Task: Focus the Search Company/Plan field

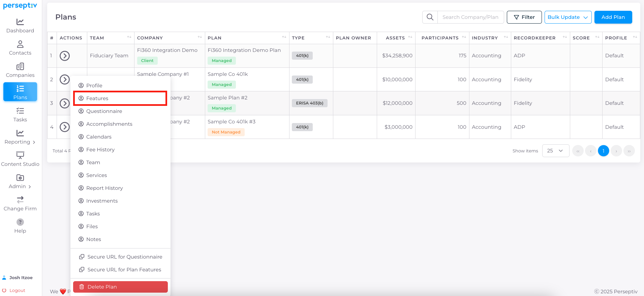Action: [x=470, y=17]
